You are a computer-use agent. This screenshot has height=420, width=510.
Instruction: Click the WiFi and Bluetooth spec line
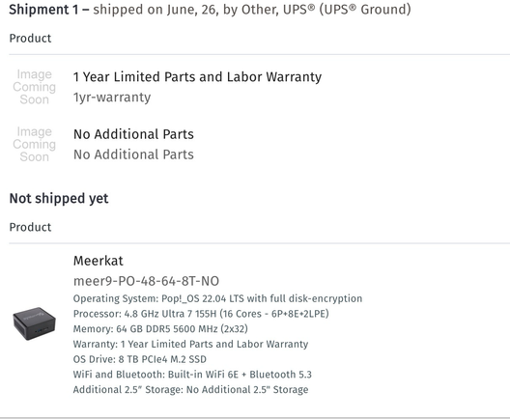click(192, 375)
